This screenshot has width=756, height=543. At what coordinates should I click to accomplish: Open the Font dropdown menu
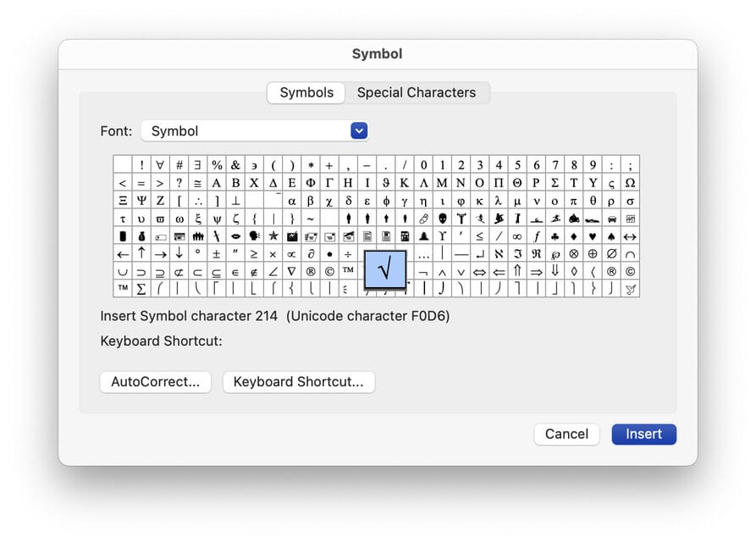[x=359, y=131]
